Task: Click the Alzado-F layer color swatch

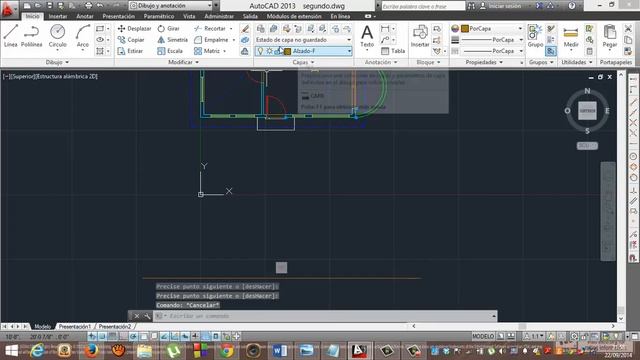Action: (x=288, y=51)
